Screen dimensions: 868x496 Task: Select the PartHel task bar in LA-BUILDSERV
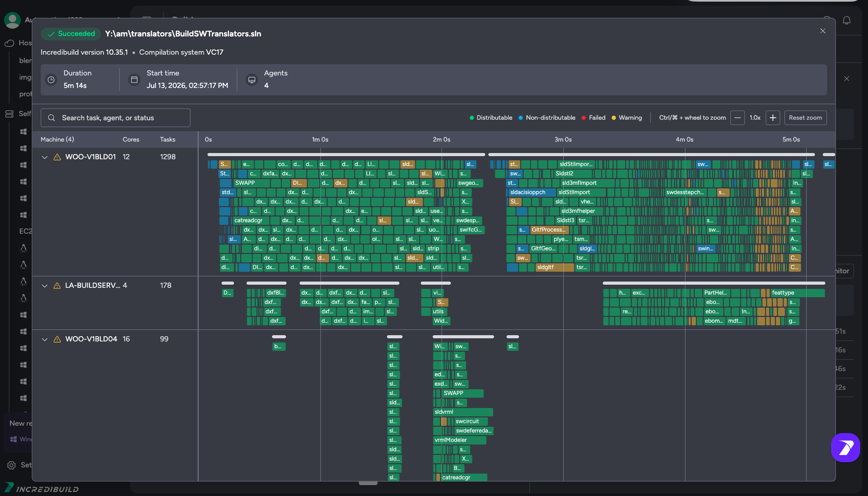click(716, 293)
